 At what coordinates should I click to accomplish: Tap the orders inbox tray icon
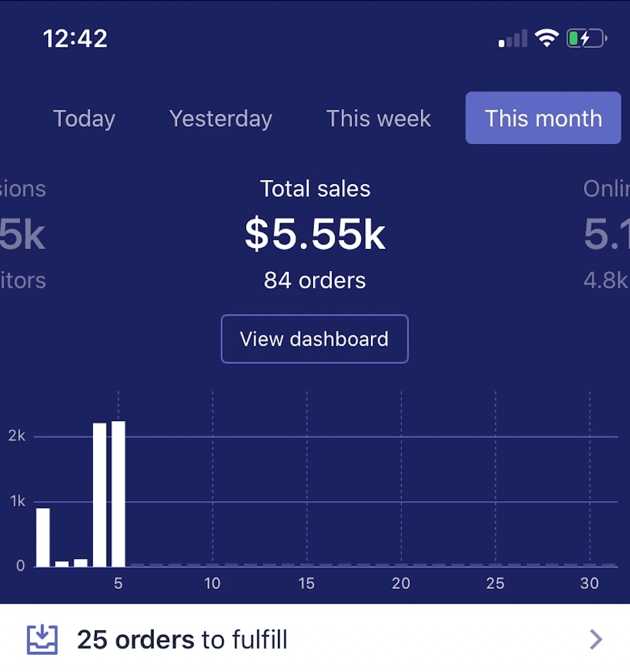pyautogui.click(x=42, y=640)
